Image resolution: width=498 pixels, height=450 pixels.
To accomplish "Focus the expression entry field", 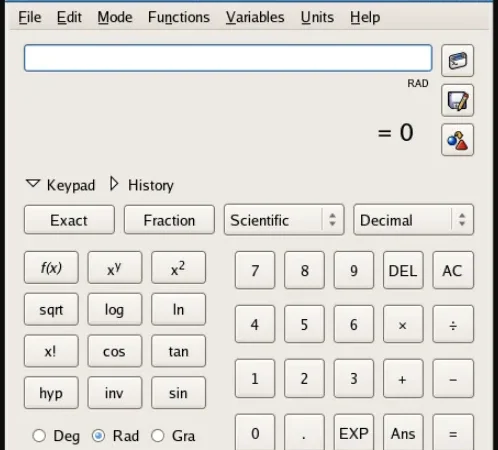I will click(228, 58).
